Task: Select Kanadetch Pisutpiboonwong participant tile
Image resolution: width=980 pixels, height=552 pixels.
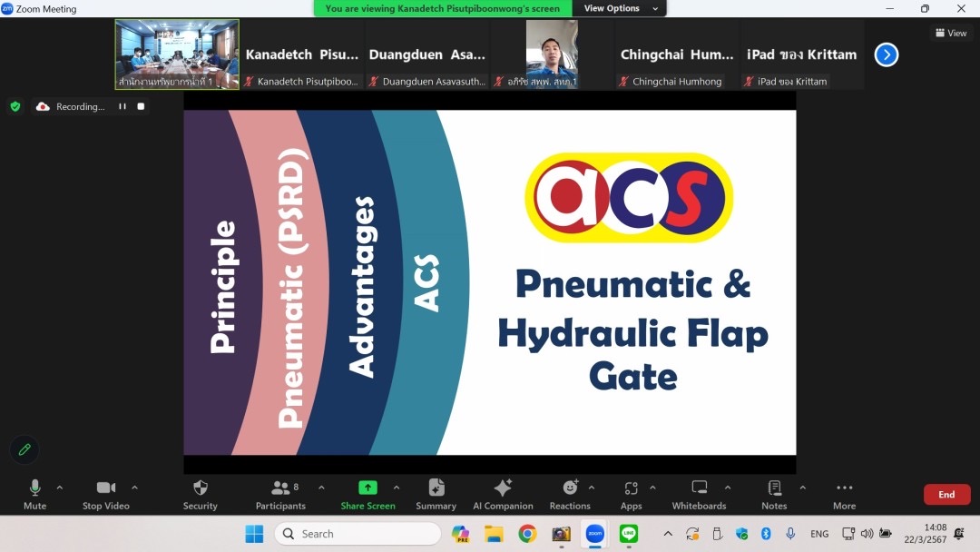Action: [x=302, y=54]
